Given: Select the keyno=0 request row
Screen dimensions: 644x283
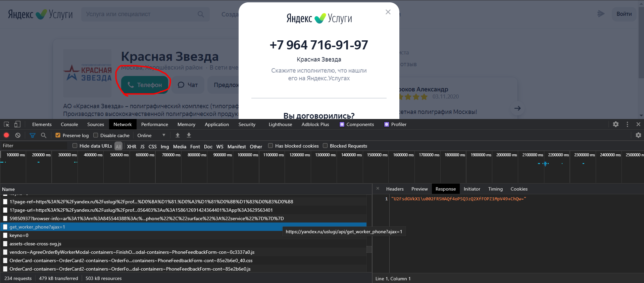Looking at the screenshot, I should tap(183, 235).
